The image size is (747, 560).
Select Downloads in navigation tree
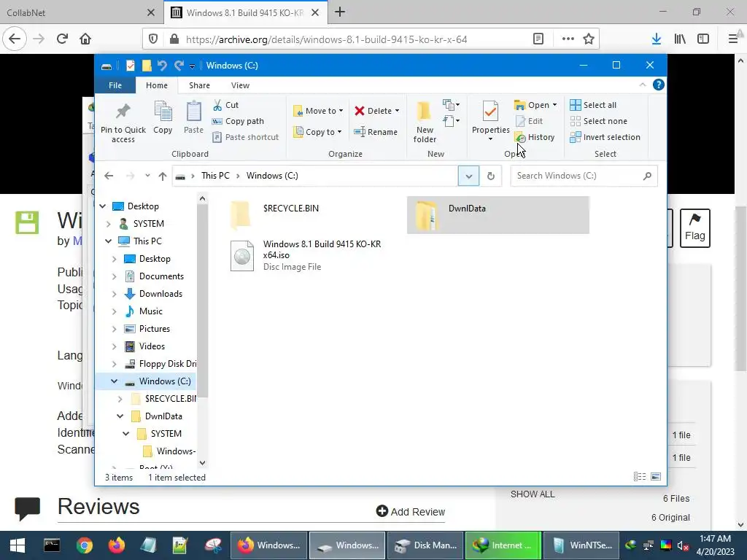click(160, 294)
